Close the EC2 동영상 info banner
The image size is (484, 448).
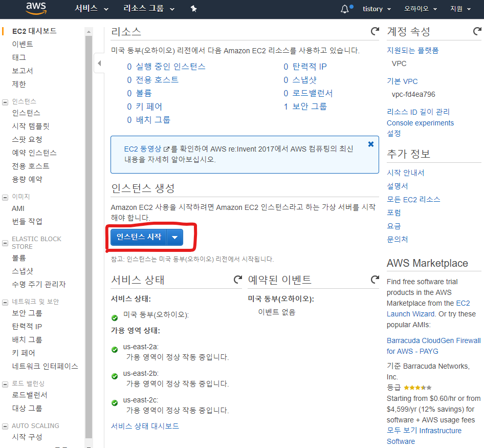371,144
